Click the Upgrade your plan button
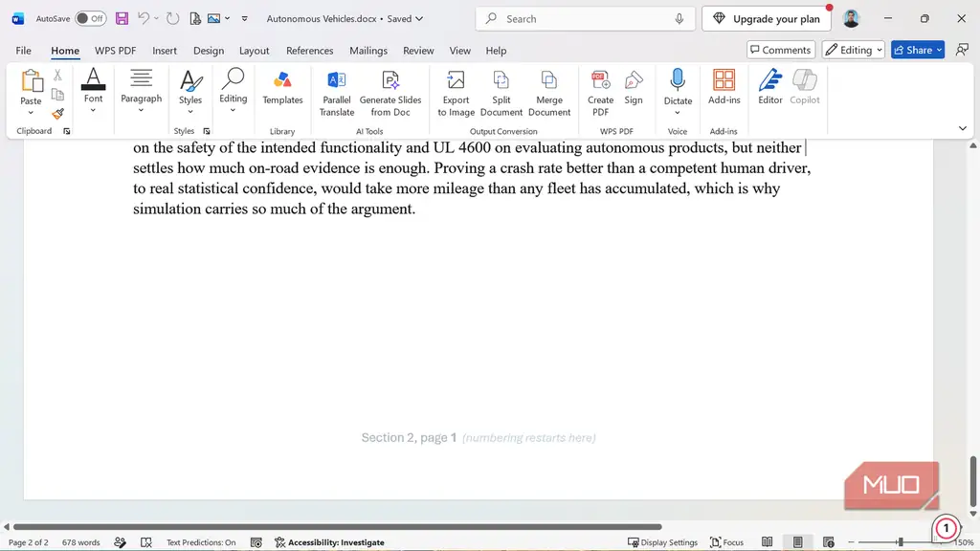 [767, 19]
